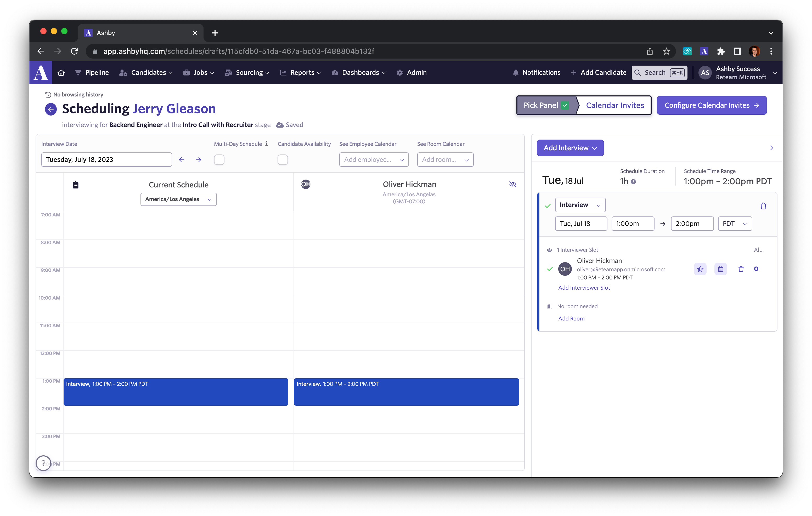The height and width of the screenshot is (516, 812).
Task: Open calendar icon for Oliver Hickman slot
Action: click(x=720, y=269)
